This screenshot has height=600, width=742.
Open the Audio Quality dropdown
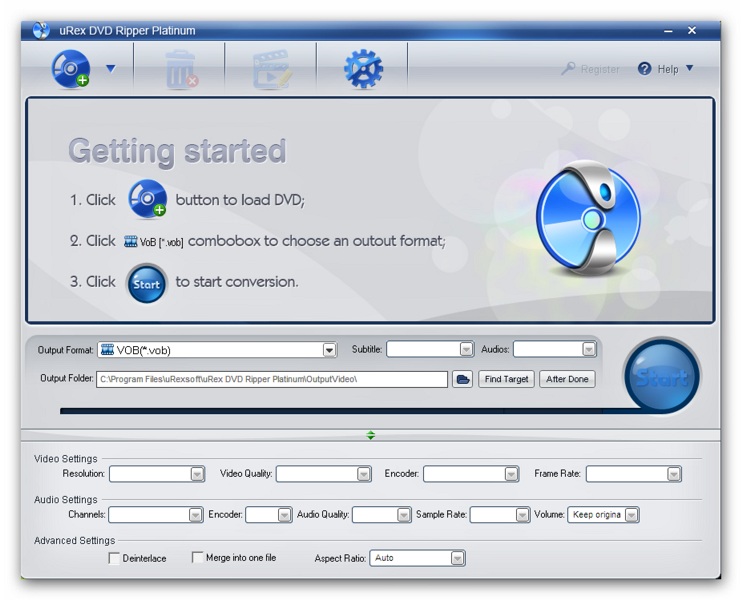point(382,514)
